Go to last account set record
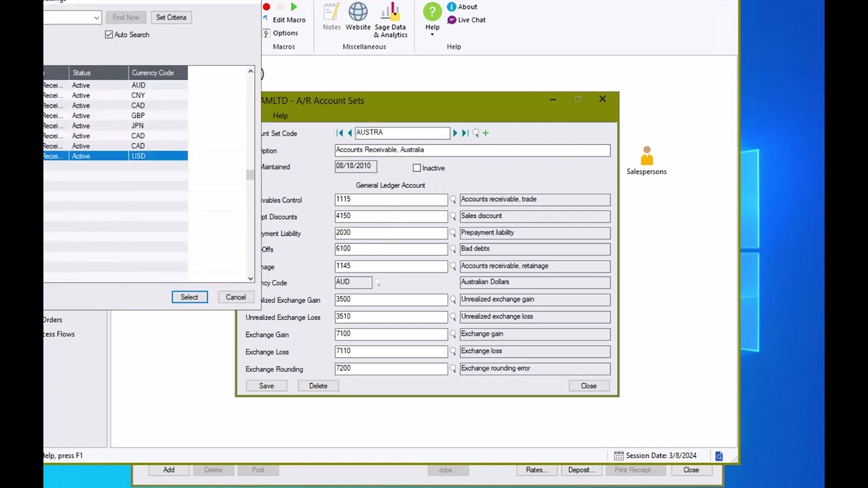The width and height of the screenshot is (868, 488). [465, 133]
